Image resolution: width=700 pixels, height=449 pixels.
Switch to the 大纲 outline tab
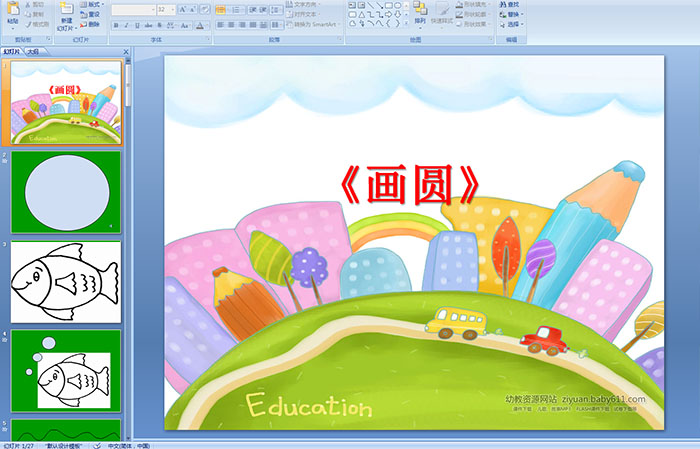(33, 52)
